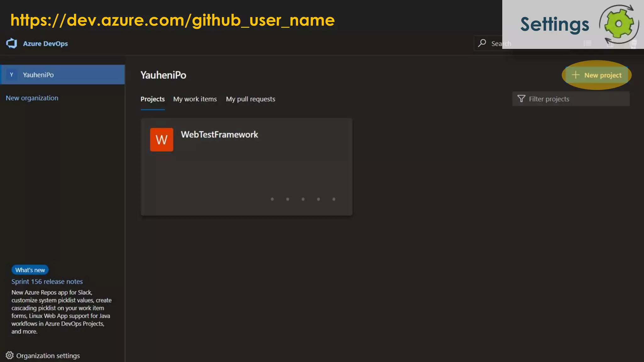The image size is (644, 362).
Task: Click the plus icon on New project
Action: [x=575, y=75]
